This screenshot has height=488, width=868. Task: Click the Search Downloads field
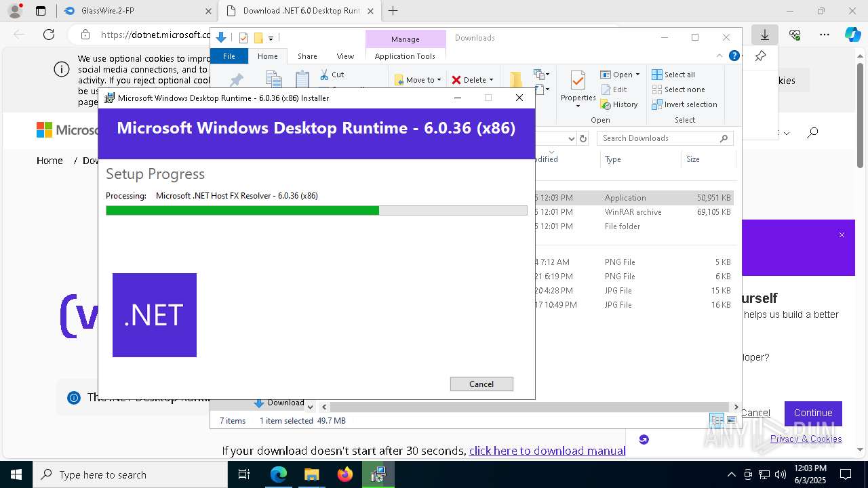tap(665, 138)
